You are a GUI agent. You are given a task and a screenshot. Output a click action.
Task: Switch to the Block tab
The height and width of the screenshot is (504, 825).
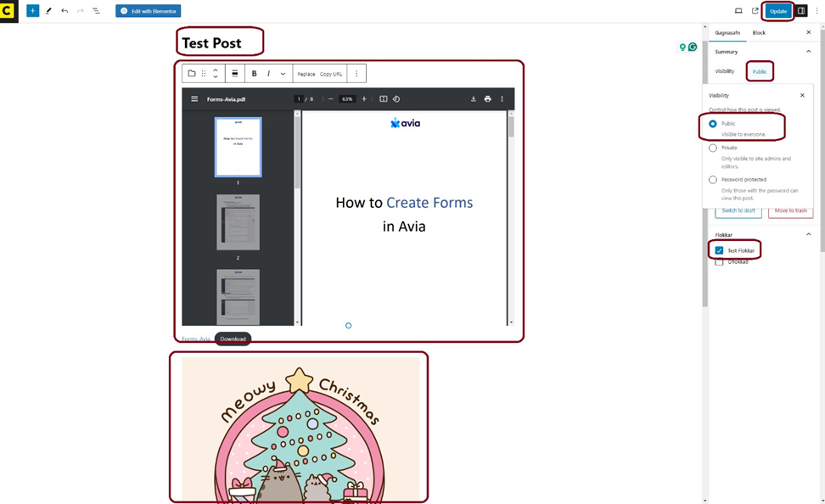click(x=759, y=33)
